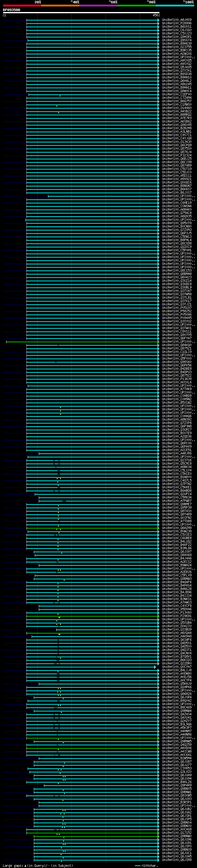Select hit UniRef100_A7E7R3
Screen dimensions: 197x868
(177, 118)
